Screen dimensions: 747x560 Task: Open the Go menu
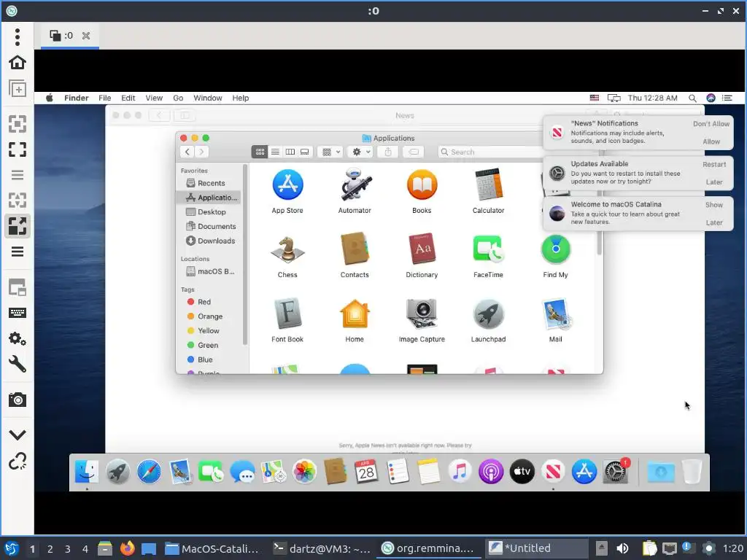(x=178, y=98)
